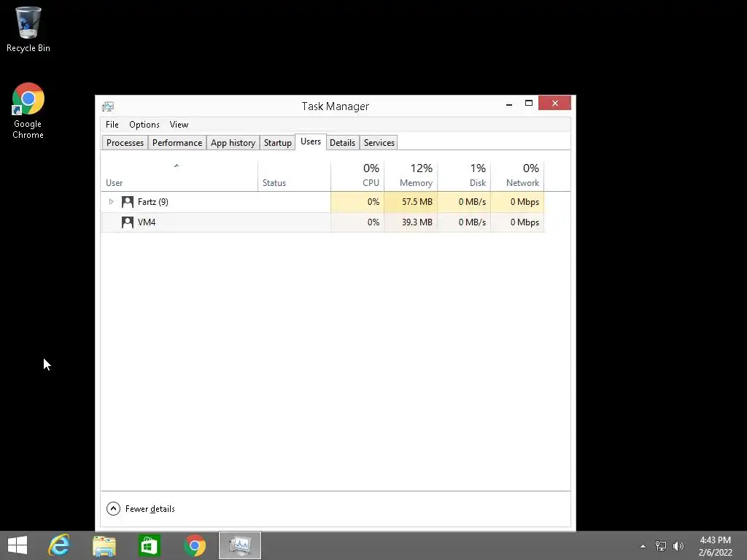
Task: Click the 39.3 MB memory value
Action: (x=417, y=222)
